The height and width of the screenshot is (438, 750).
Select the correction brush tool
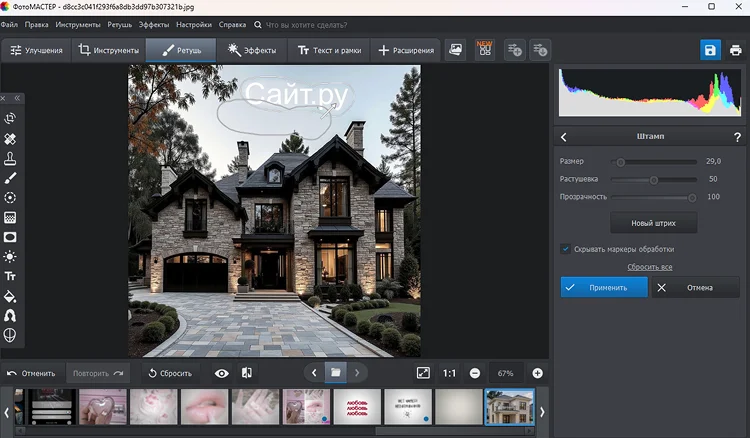(x=10, y=178)
